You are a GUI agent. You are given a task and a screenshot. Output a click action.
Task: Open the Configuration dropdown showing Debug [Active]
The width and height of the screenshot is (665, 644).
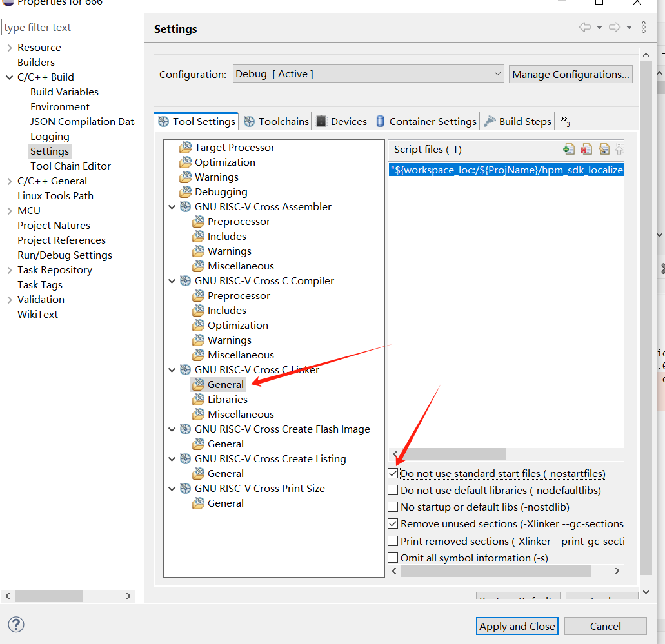click(368, 74)
